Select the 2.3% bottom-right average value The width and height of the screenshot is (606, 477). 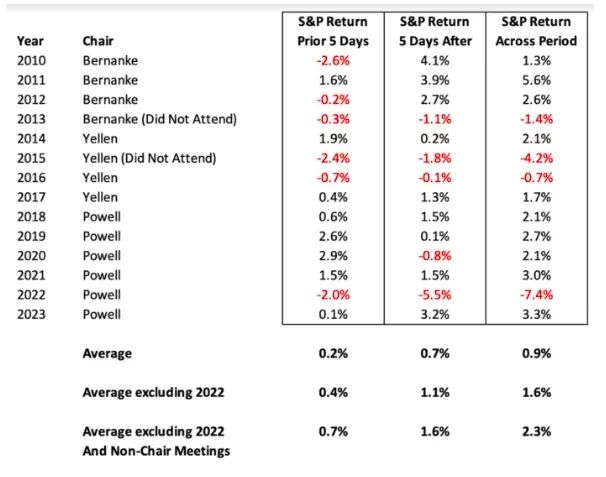point(536,431)
